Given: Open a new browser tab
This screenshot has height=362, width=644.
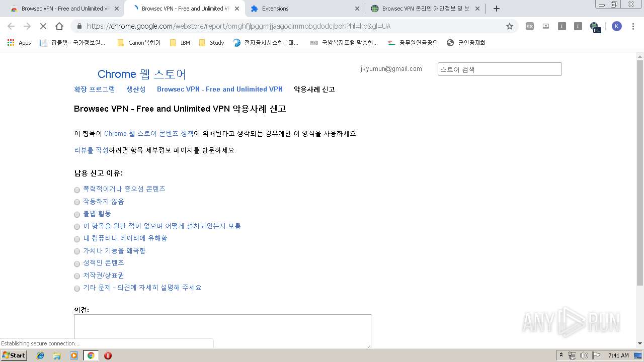Looking at the screenshot, I should 497,9.
